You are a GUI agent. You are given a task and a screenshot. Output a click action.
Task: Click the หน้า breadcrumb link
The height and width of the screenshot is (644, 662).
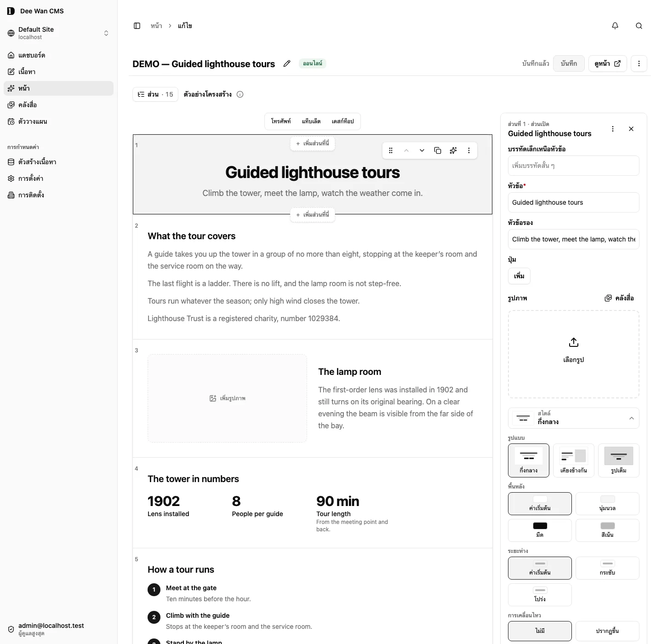coord(156,26)
